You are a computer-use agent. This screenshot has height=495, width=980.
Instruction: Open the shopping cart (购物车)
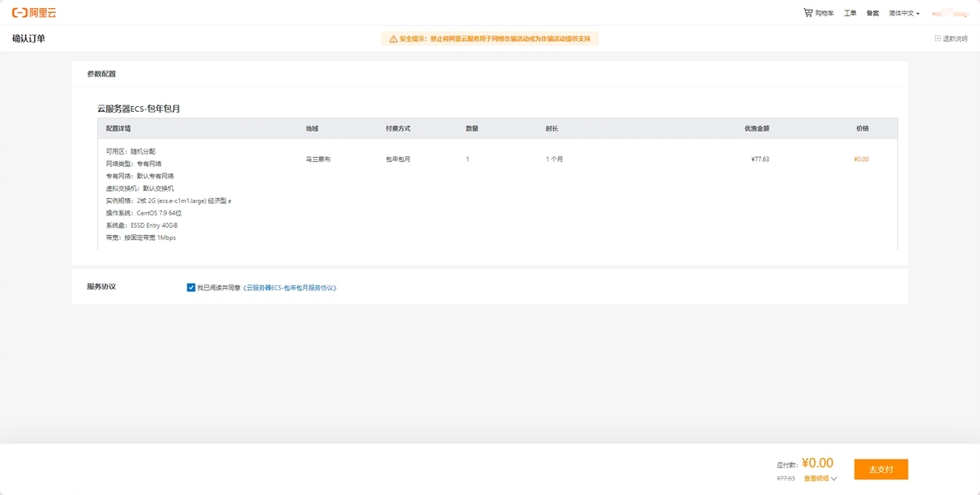(818, 12)
